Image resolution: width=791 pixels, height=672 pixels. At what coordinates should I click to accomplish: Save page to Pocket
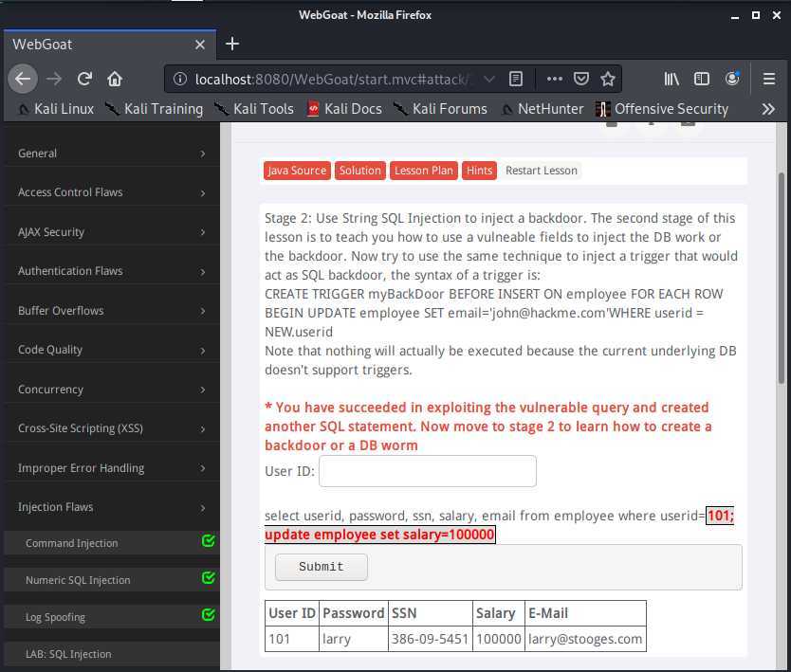click(x=581, y=79)
